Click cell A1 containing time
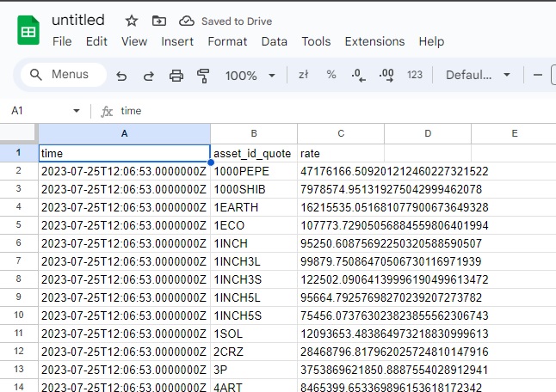The image size is (556, 392). 124,153
